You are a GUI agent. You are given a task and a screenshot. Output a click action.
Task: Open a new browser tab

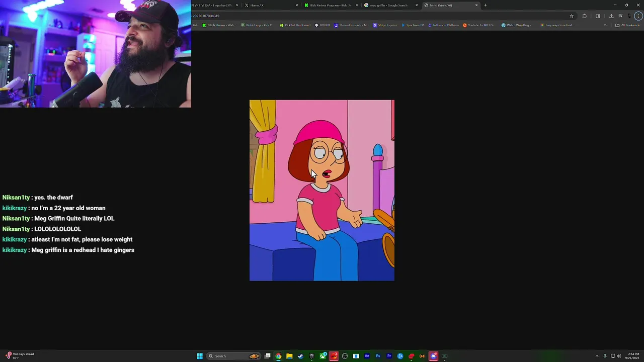tap(486, 5)
